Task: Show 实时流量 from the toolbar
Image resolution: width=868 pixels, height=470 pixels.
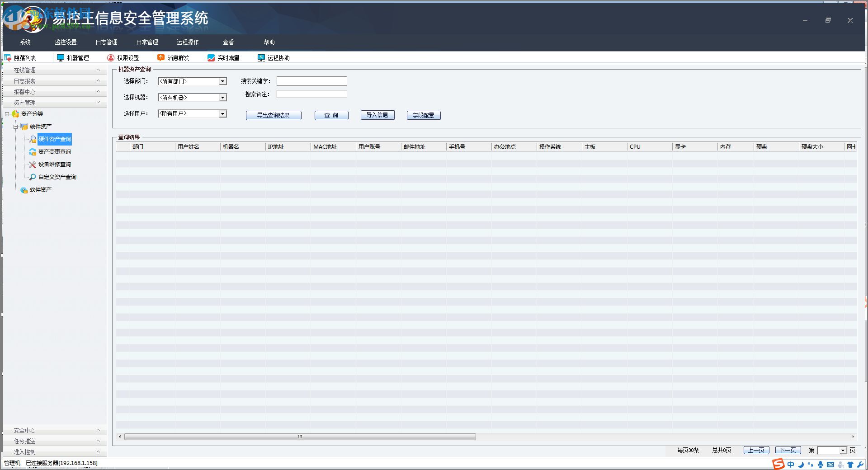Action: point(223,58)
